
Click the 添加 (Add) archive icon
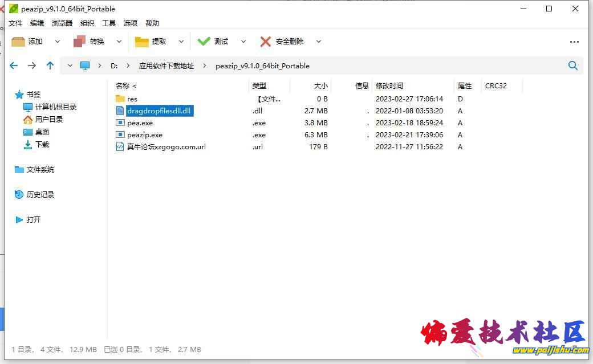[19, 42]
